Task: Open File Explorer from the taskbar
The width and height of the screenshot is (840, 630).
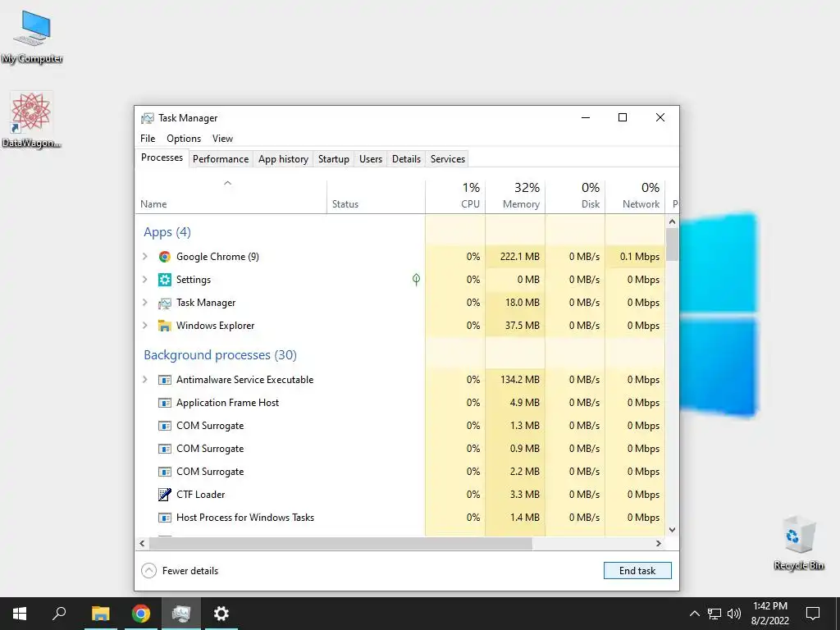Action: coord(100,614)
